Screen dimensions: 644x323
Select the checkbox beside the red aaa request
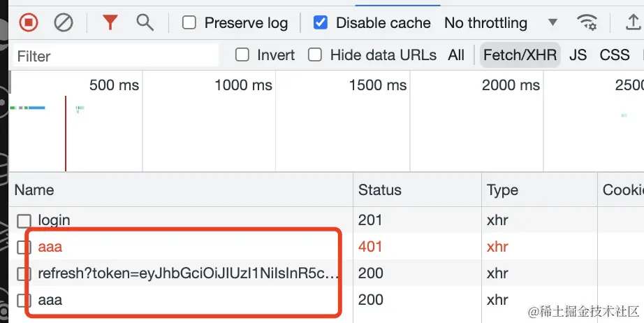tap(24, 247)
